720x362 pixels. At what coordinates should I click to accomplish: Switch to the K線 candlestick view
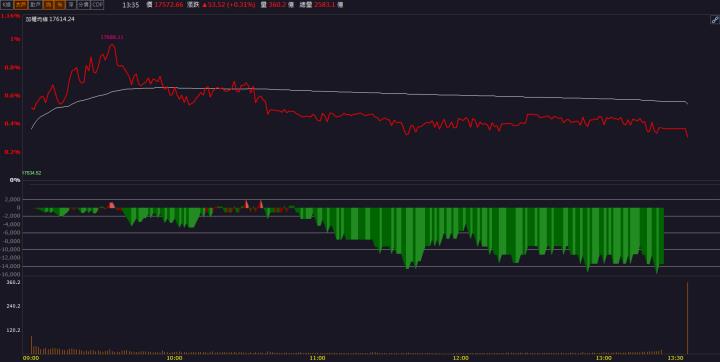6,5
